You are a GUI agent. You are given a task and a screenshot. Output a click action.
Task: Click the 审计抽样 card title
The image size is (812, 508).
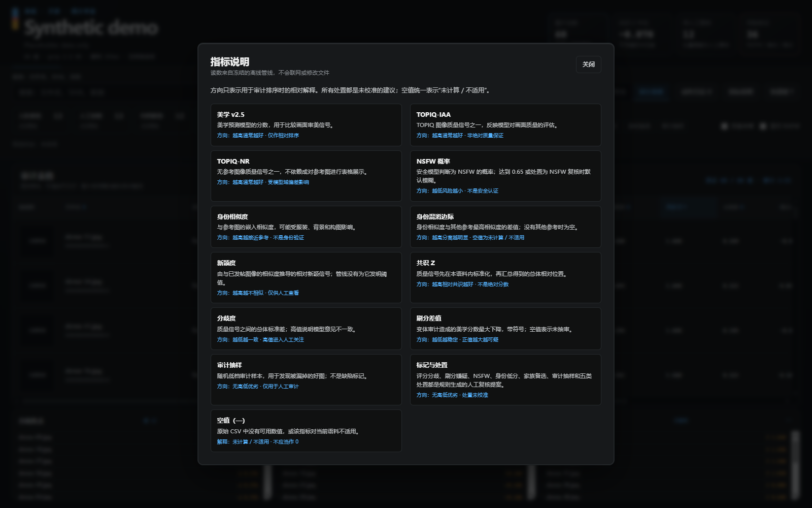pyautogui.click(x=229, y=365)
